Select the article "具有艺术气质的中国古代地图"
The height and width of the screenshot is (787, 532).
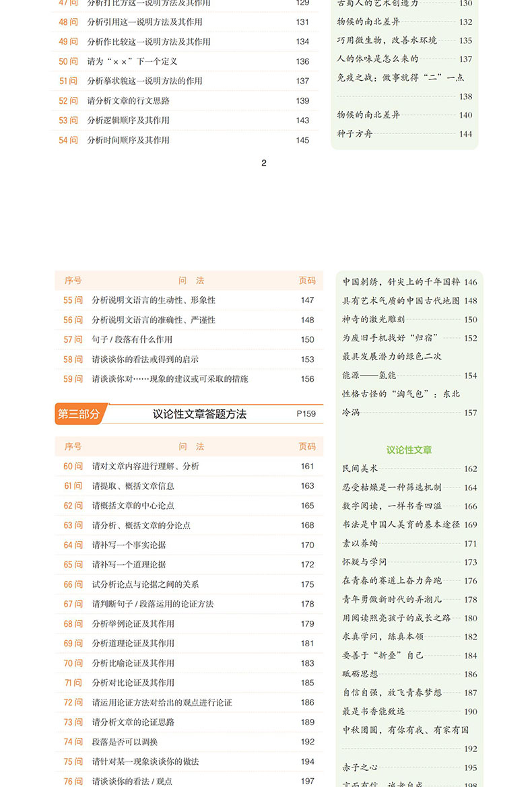coord(401,301)
